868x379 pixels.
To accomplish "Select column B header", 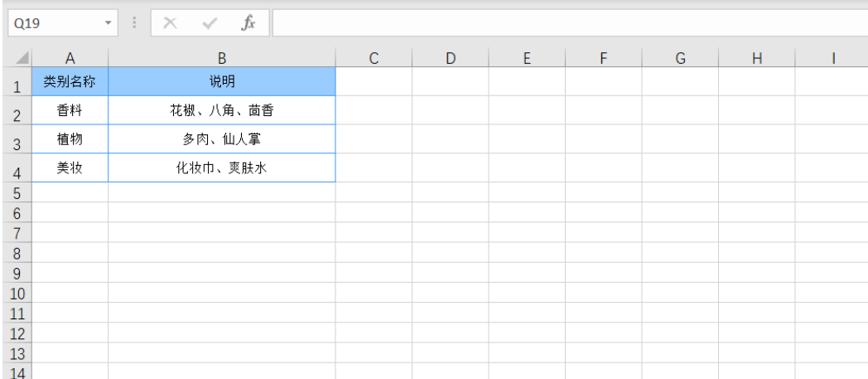I will pos(222,58).
